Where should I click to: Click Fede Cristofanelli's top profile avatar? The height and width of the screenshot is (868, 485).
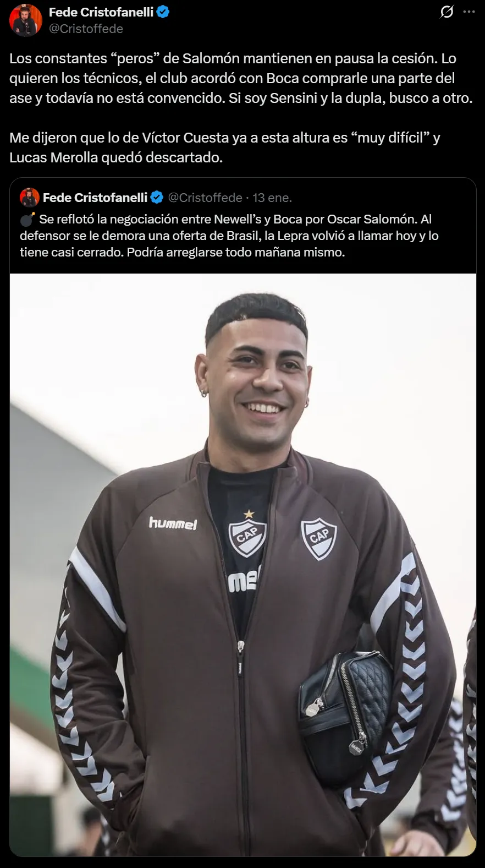tap(26, 20)
